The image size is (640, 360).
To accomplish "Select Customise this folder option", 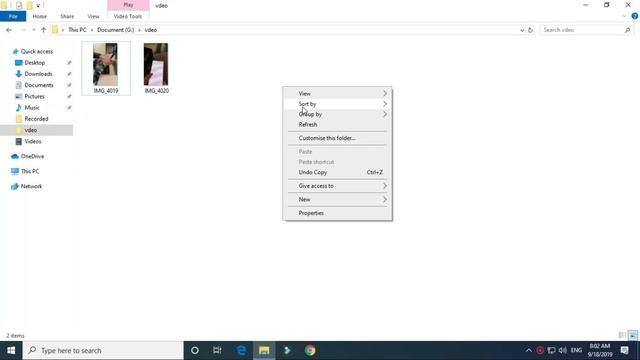I will tap(337, 138).
